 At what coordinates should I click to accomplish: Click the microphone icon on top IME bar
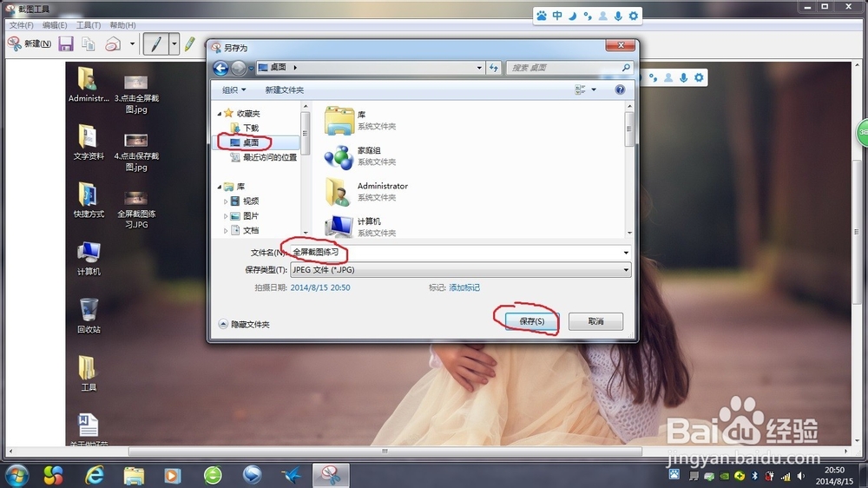point(618,16)
